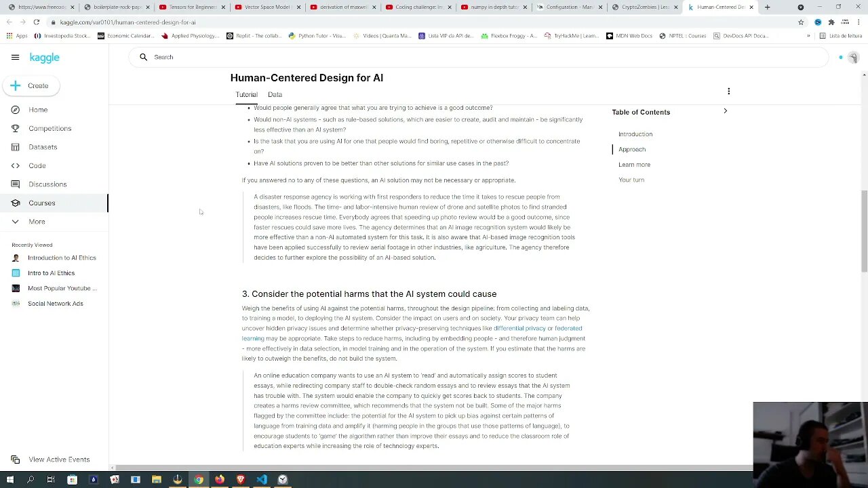Jump to Learn more section
This screenshot has height=488, width=868.
[634, 165]
